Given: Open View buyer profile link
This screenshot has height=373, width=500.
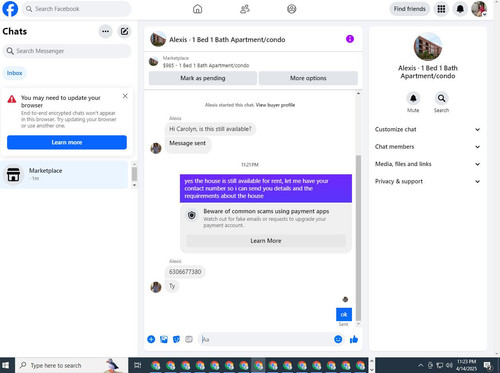Looking at the screenshot, I should click(275, 105).
